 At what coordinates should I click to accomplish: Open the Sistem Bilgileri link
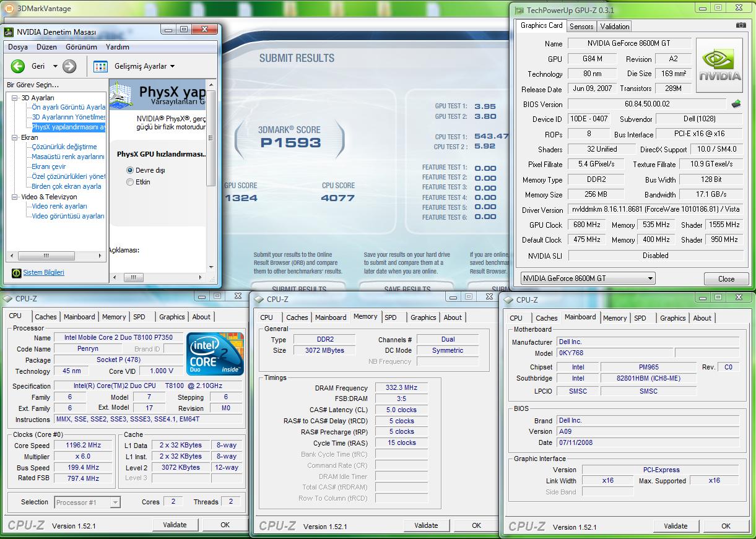point(43,273)
